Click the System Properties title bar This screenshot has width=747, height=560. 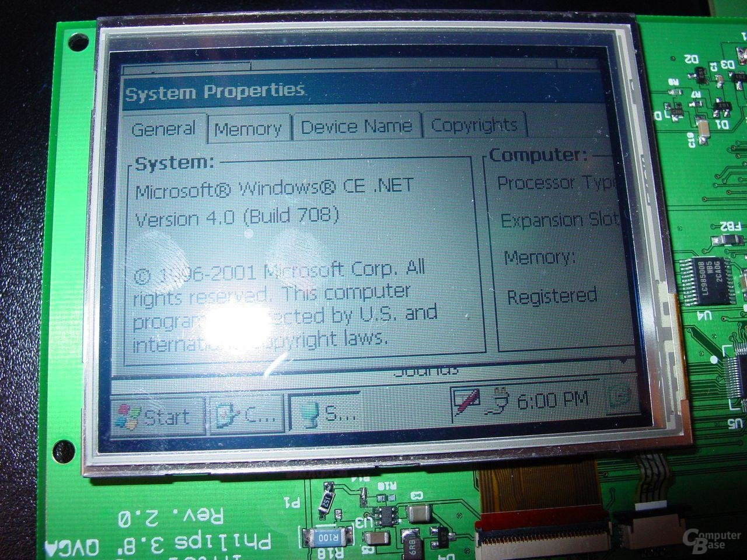point(361,90)
